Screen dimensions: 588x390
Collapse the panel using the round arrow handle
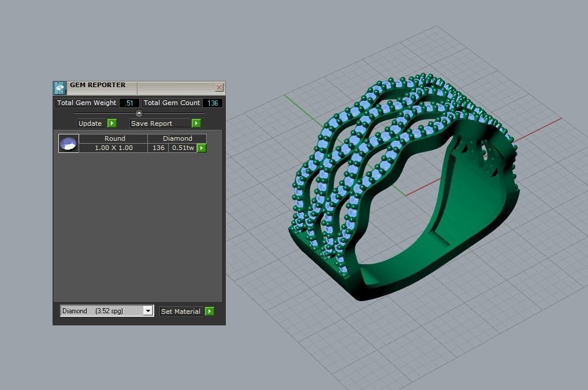(139, 112)
